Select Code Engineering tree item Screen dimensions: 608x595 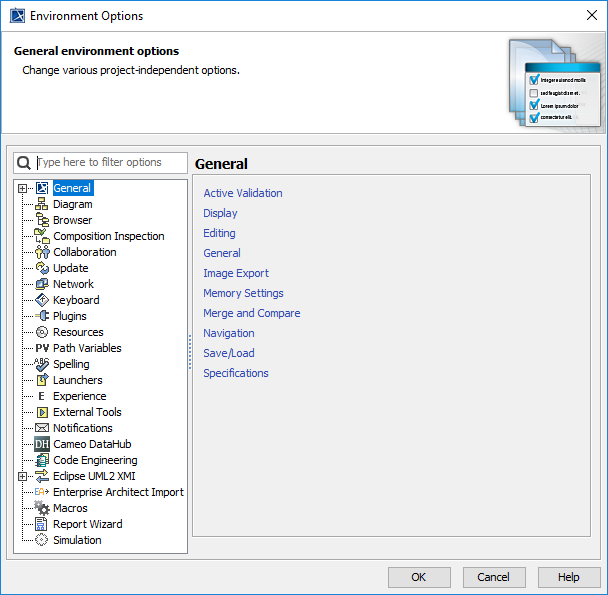tap(95, 460)
